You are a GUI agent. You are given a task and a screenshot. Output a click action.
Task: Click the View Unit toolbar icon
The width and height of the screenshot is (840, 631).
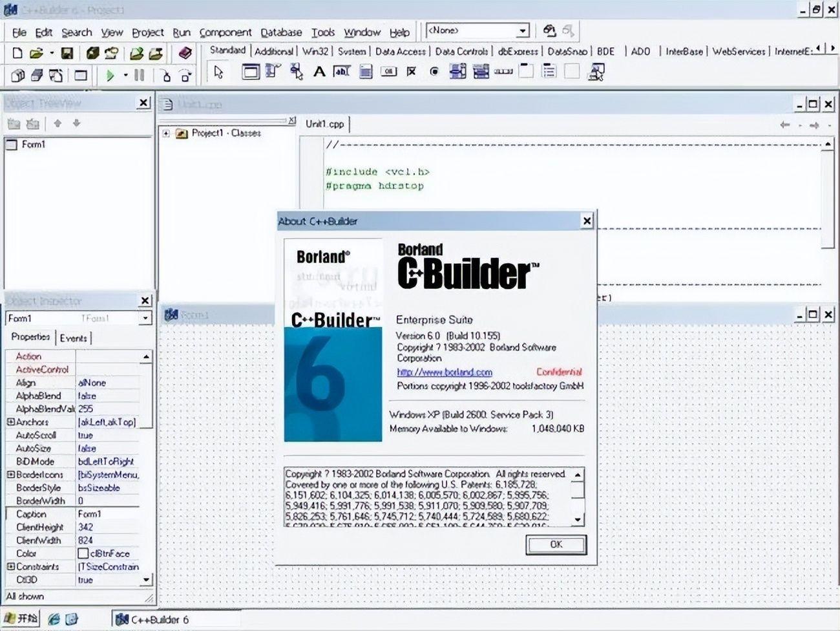tap(18, 76)
